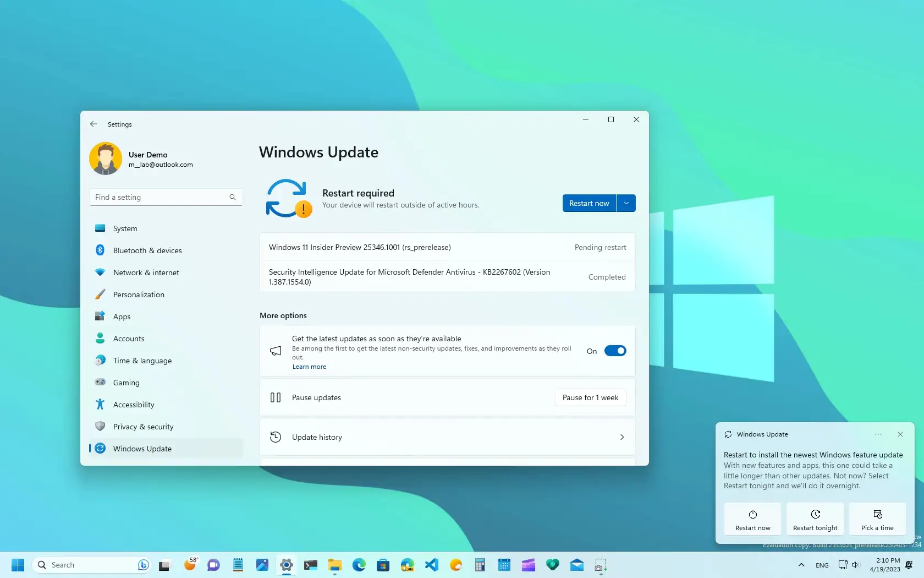Open Time & language settings
This screenshot has height=578, width=924.
click(166, 361)
